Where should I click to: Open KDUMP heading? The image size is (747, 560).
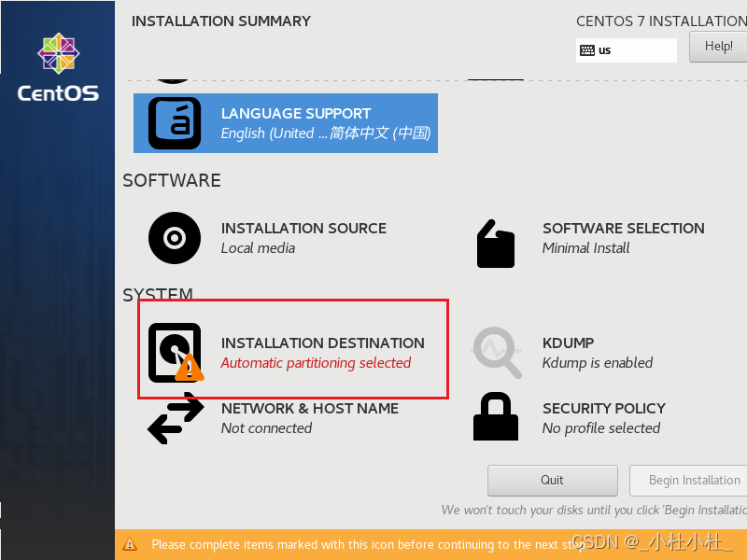point(568,343)
